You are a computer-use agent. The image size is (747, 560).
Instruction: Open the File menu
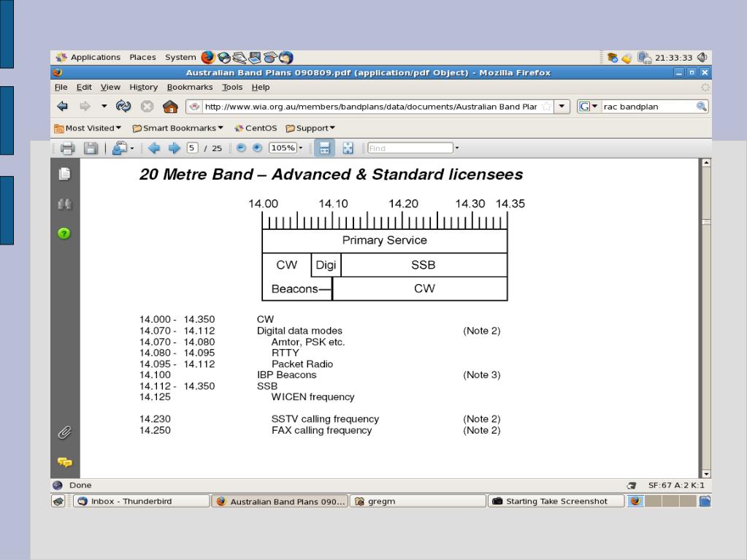pyautogui.click(x=61, y=87)
